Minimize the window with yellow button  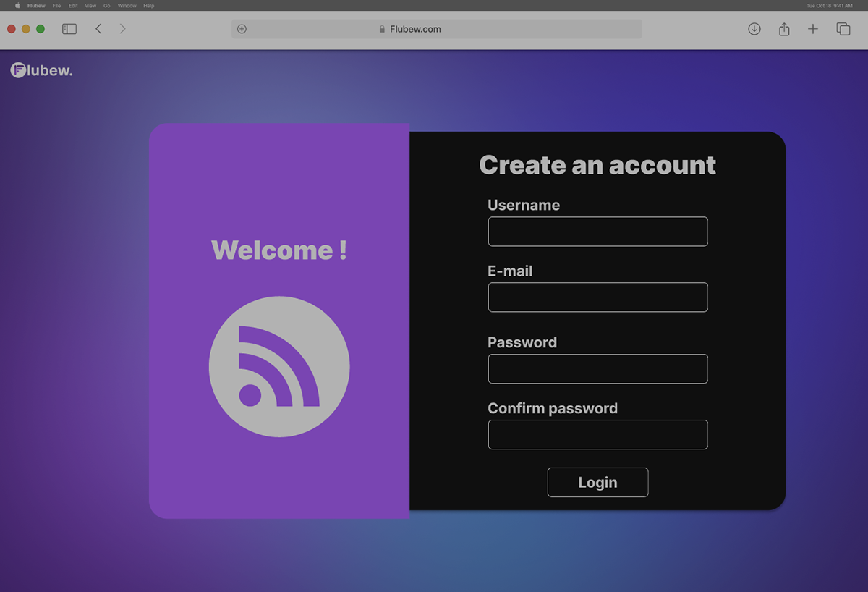click(26, 29)
